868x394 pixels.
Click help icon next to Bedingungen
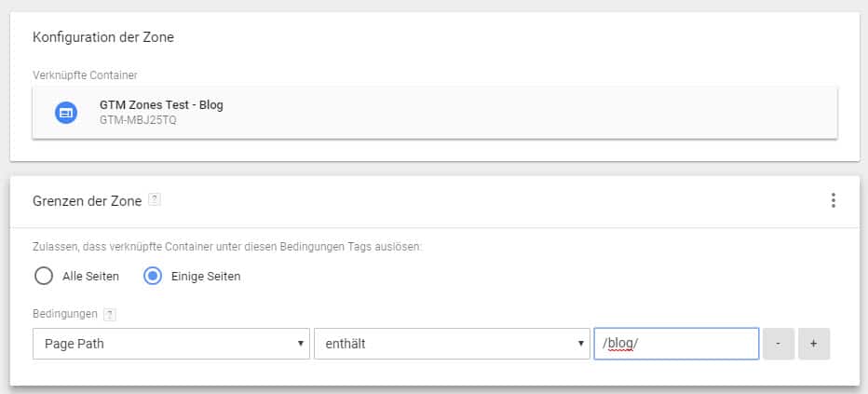(109, 314)
